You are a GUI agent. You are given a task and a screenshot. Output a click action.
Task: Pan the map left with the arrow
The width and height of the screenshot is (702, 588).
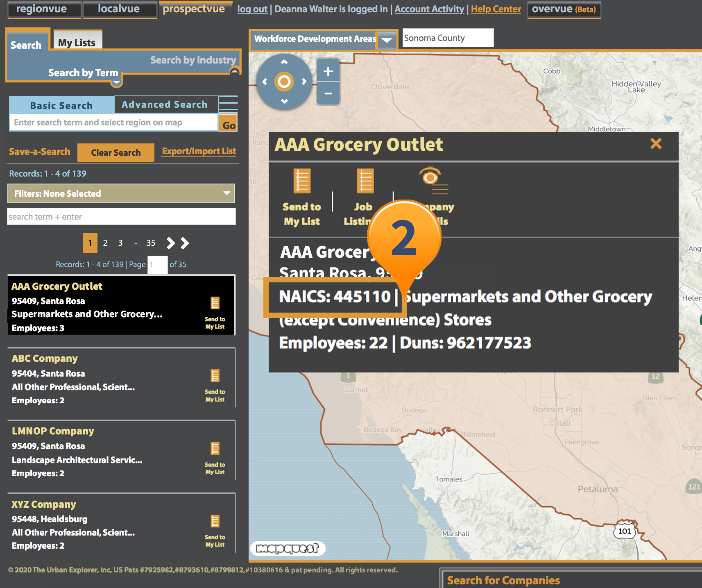(265, 82)
